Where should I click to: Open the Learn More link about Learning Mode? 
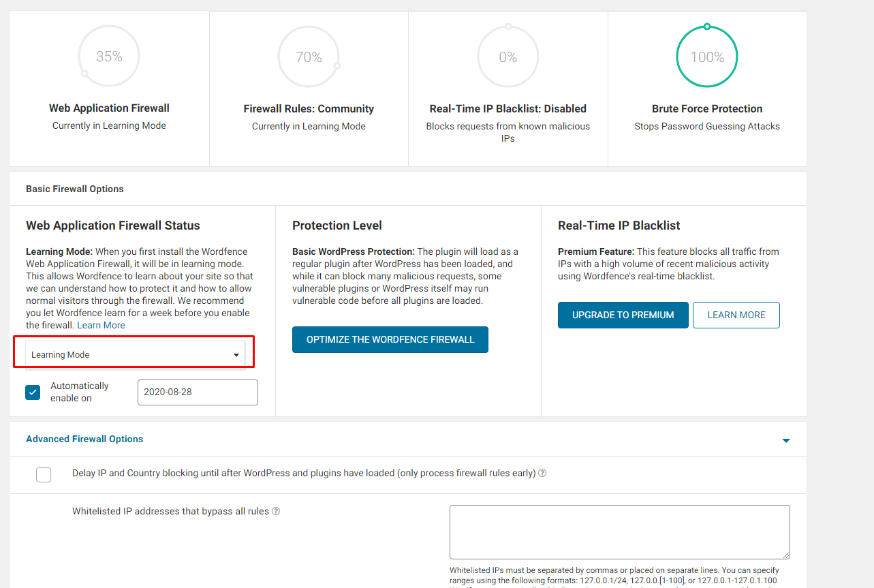click(101, 325)
